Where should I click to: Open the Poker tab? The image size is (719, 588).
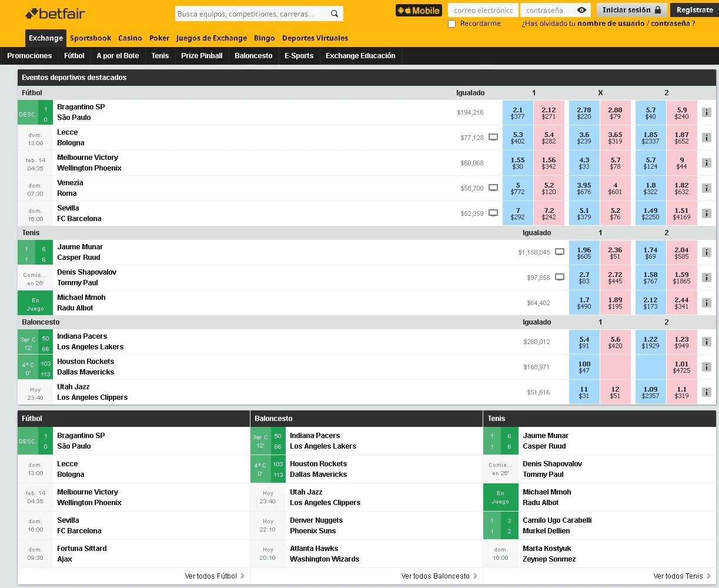[x=159, y=38]
